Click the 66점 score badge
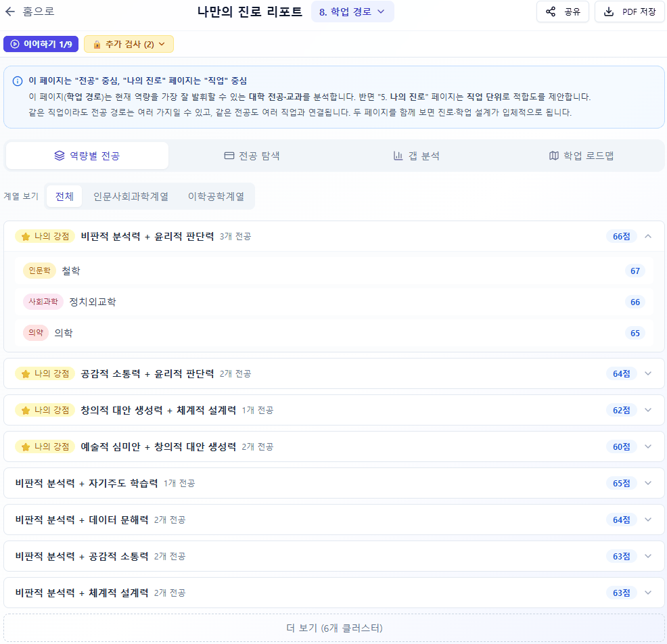Screen dimensions: 667x644 click(622, 237)
